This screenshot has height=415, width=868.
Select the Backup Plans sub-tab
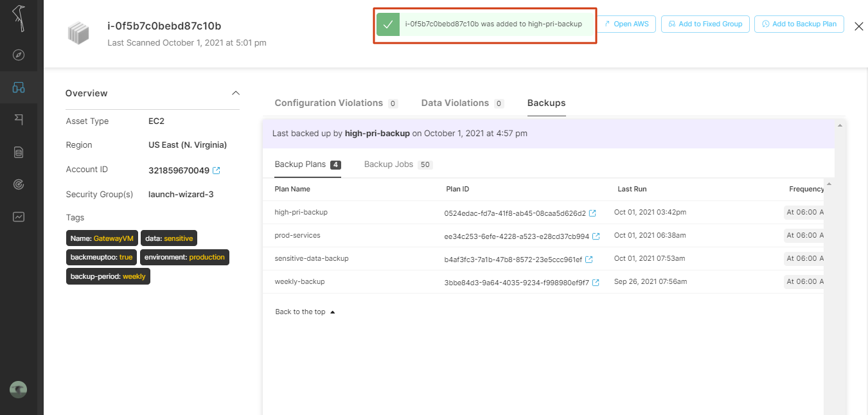(x=307, y=164)
